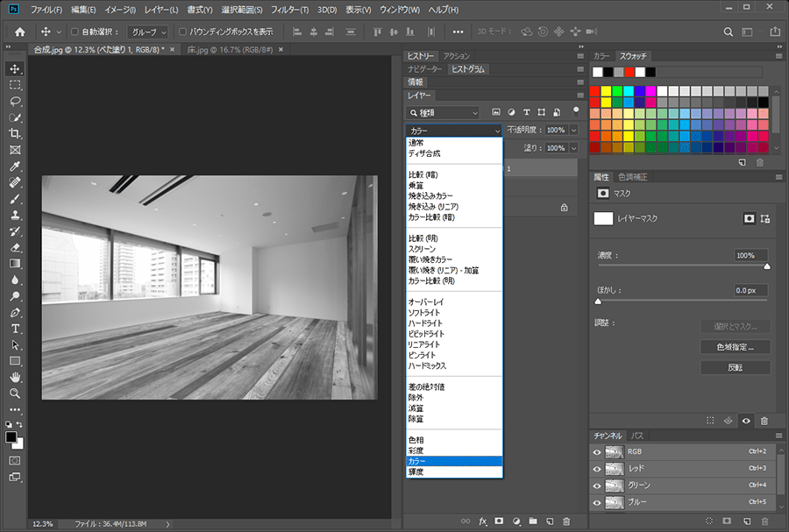Open the fx layer style menu
The width and height of the screenshot is (789, 532).
coord(482,521)
